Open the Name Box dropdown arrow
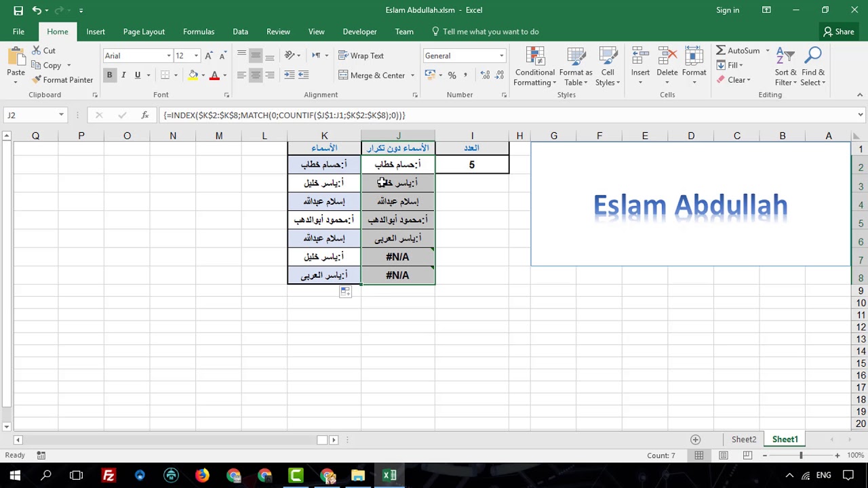This screenshot has width=868, height=488. [61, 115]
